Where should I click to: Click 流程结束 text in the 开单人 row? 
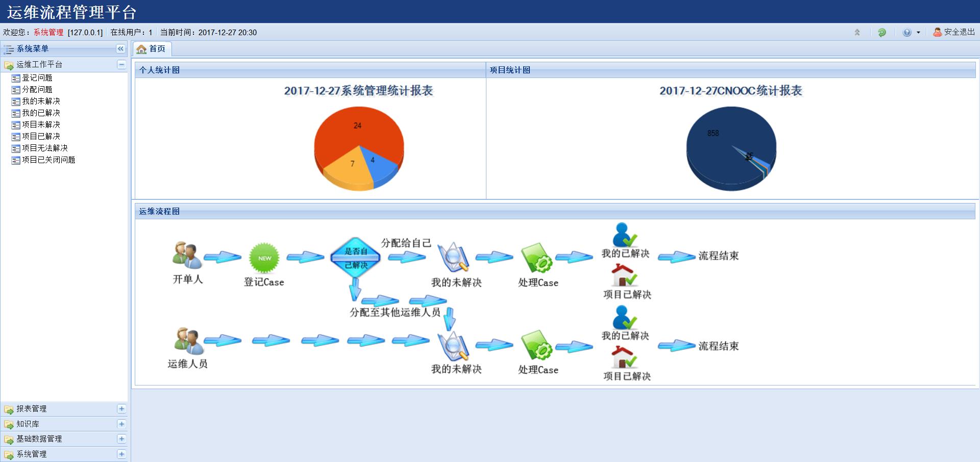(718, 256)
